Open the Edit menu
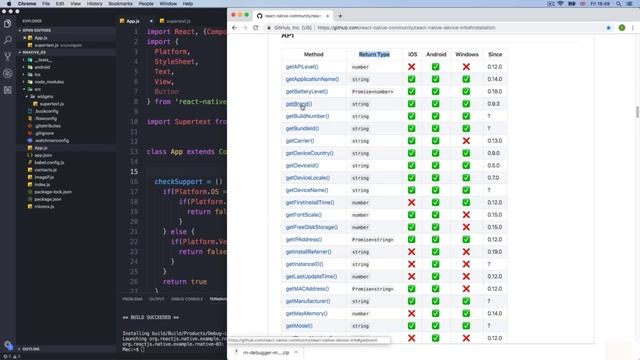Image resolution: width=640 pixels, height=360 pixels. pyautogui.click(x=60, y=4)
